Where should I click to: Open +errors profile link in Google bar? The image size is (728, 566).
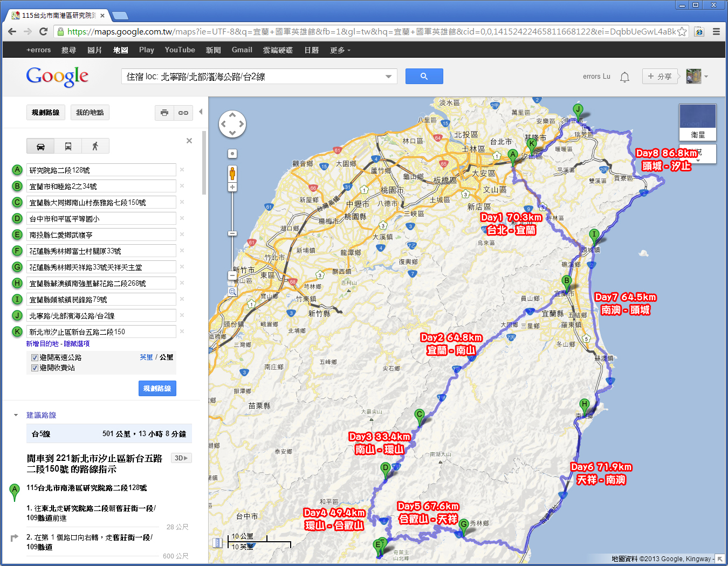click(x=39, y=50)
